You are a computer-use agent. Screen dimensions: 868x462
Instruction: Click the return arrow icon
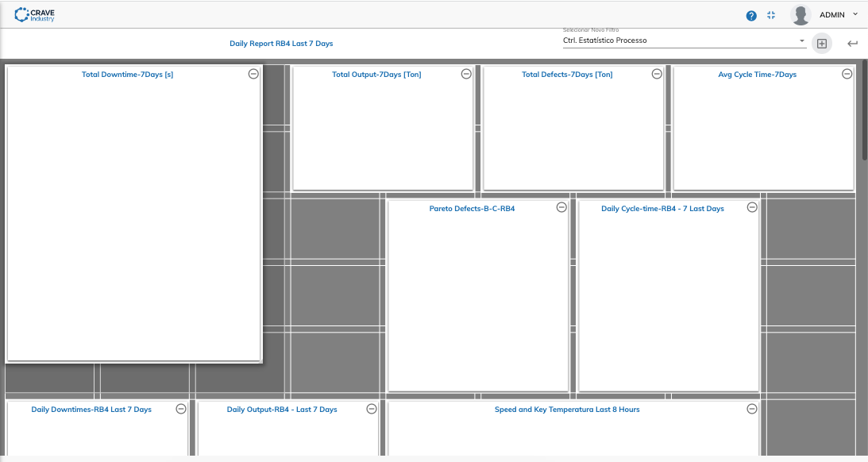(x=852, y=43)
